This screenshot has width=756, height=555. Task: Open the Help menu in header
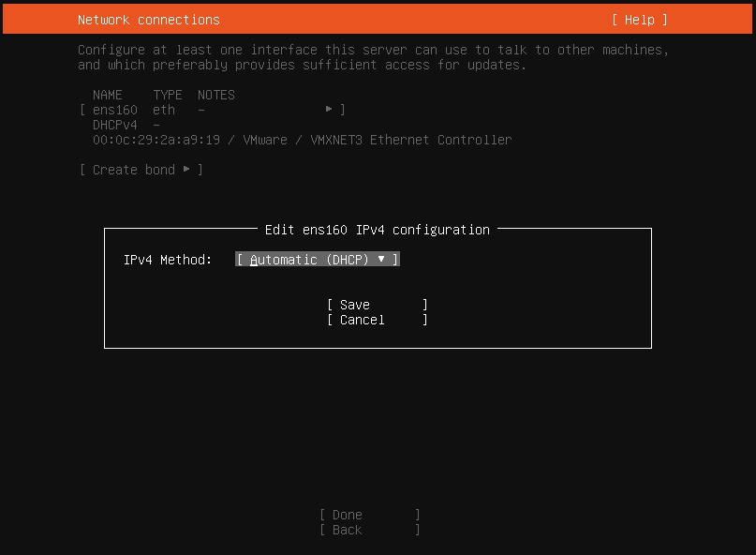[x=640, y=20]
